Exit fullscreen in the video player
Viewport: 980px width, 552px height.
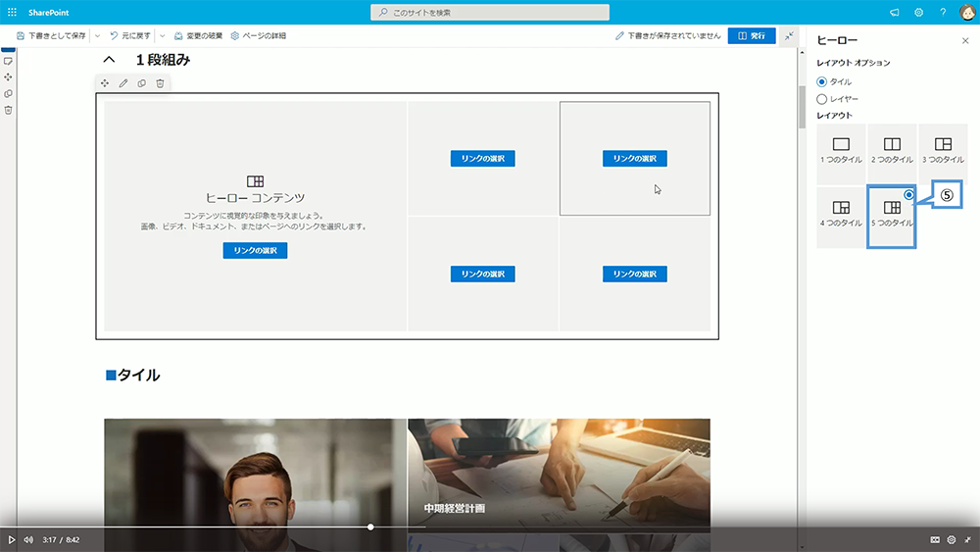tap(967, 539)
